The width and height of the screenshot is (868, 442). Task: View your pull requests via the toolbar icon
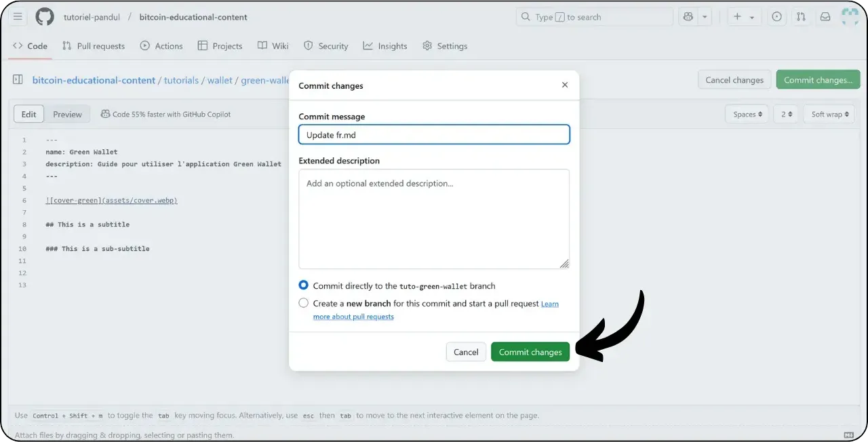[801, 17]
